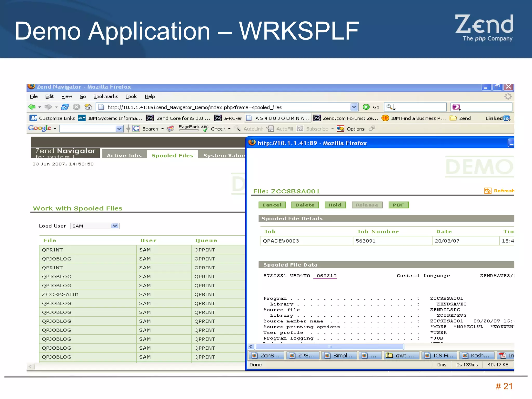The width and height of the screenshot is (532, 399).
Task: Click the popup horizontal scrollbar thumb
Action: point(330,347)
